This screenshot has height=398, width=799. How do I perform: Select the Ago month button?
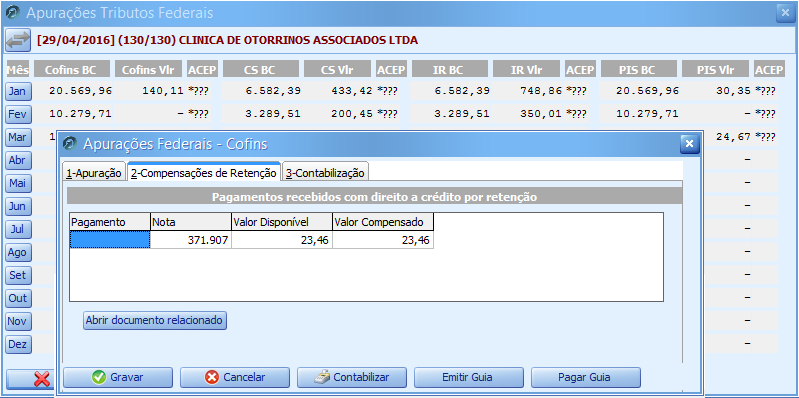(18, 252)
